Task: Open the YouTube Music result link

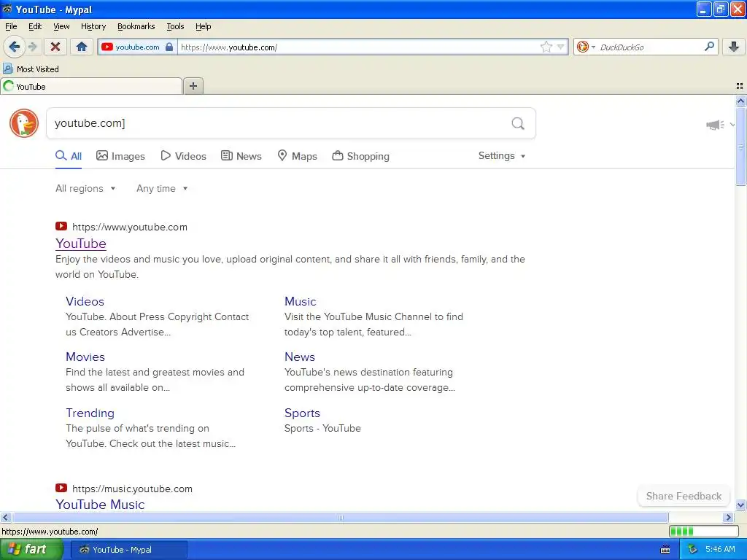Action: click(100, 505)
